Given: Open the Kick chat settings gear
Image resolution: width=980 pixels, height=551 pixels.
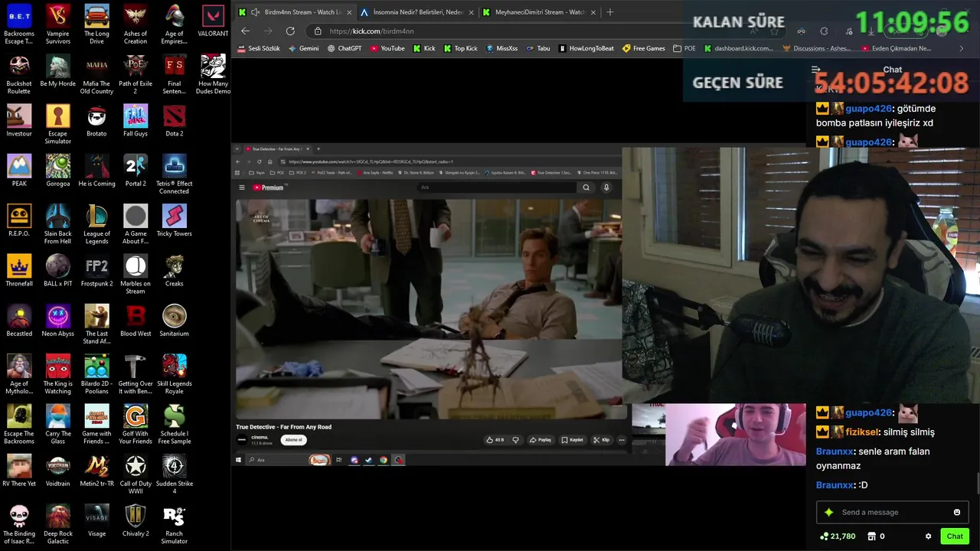Looking at the screenshot, I should [928, 536].
